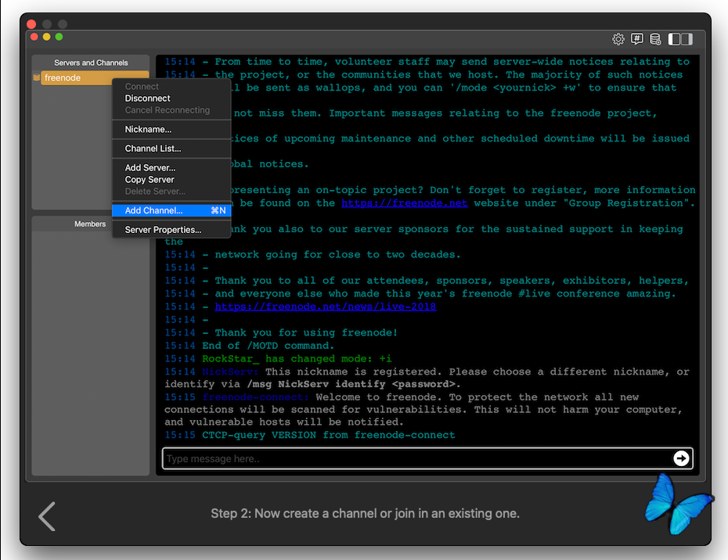Choose Disconnect from the context menu
The image size is (728, 560).
(x=148, y=99)
